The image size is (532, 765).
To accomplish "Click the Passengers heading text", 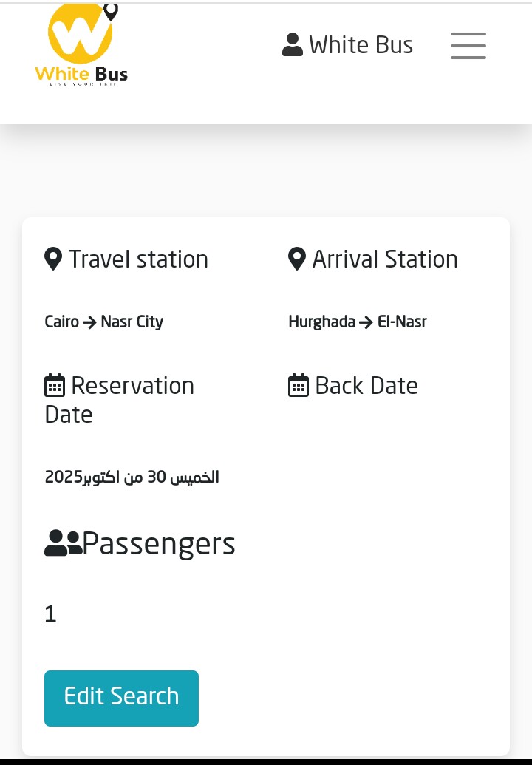I will click(x=159, y=544).
